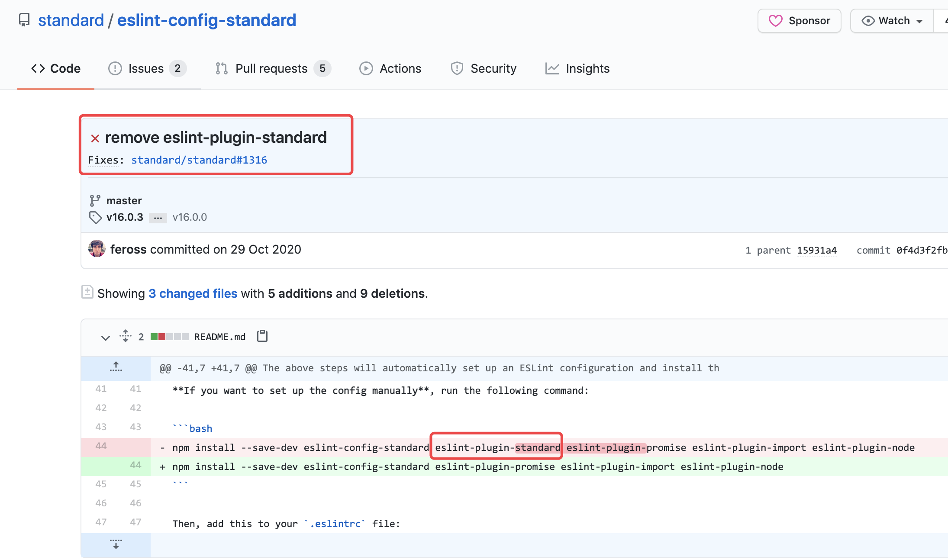The width and height of the screenshot is (948, 560).
Task: Click the drag handle icon on README.md header
Action: coord(125,336)
